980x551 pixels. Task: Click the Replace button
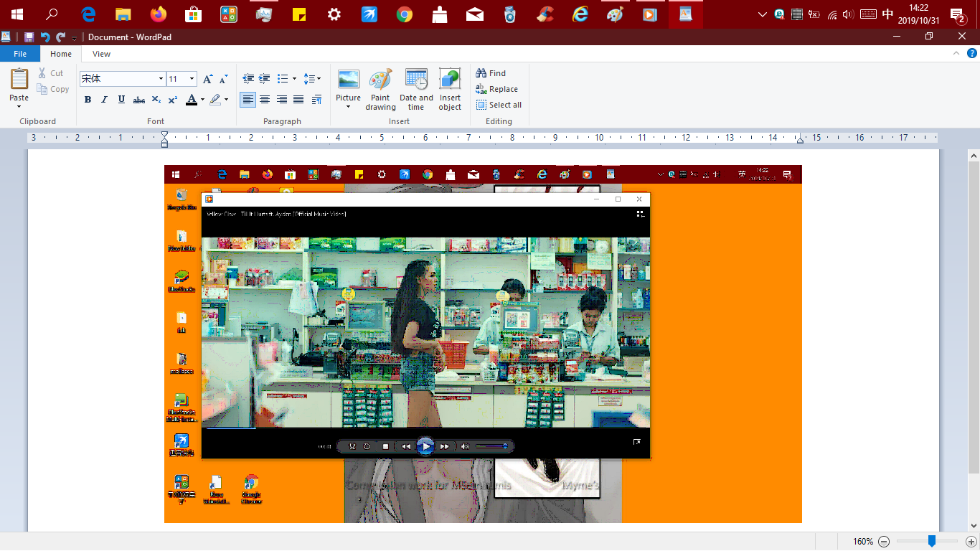pyautogui.click(x=496, y=89)
